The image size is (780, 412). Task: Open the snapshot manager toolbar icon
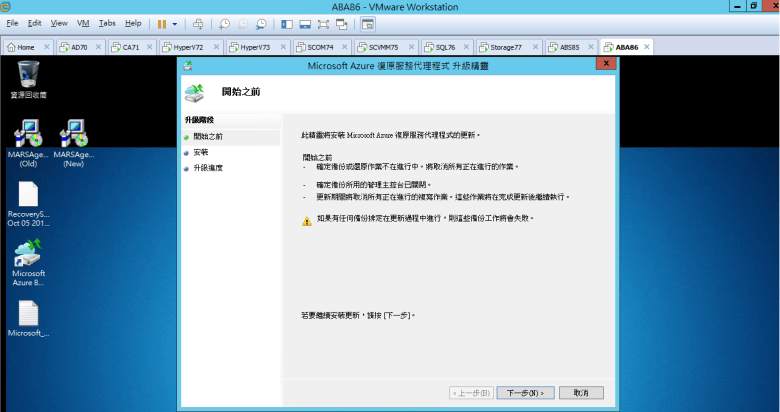pos(261,23)
